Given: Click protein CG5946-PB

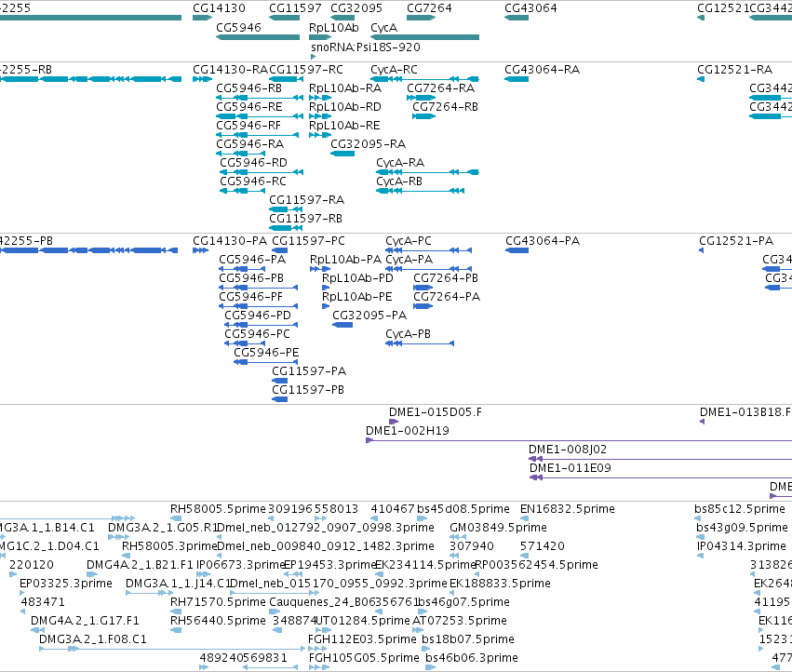Looking at the screenshot, I should click(x=251, y=278).
